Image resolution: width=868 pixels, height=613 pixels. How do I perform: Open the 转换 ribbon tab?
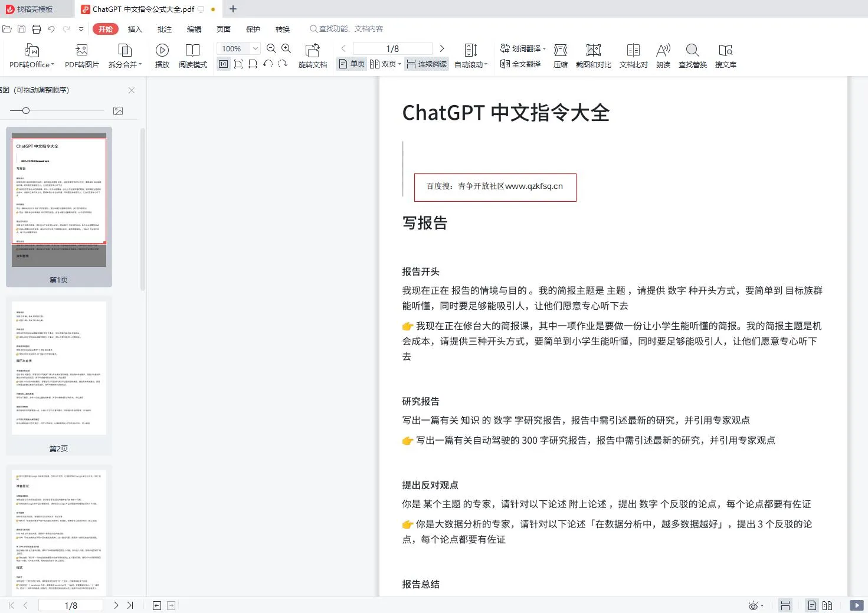click(283, 29)
